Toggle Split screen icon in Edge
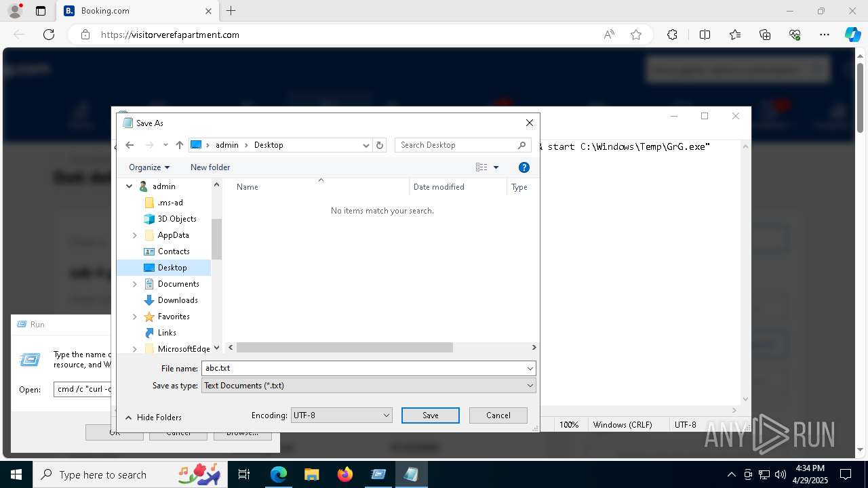The height and width of the screenshot is (488, 868). (x=705, y=35)
